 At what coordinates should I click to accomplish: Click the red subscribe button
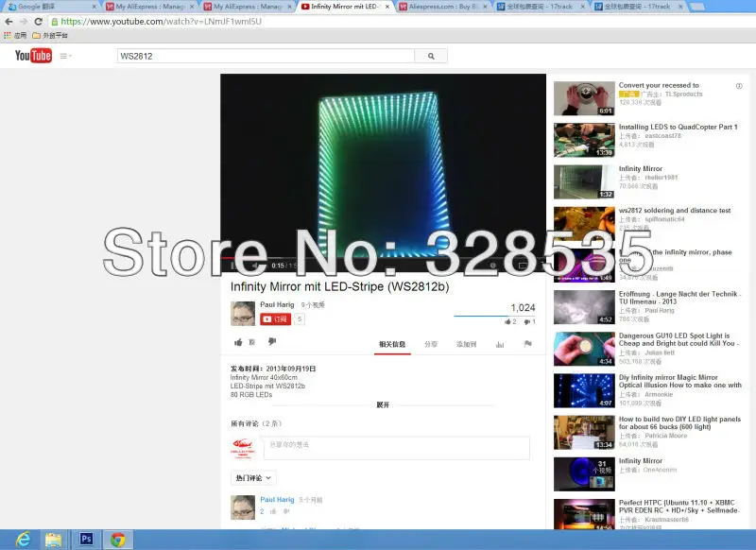click(x=275, y=319)
